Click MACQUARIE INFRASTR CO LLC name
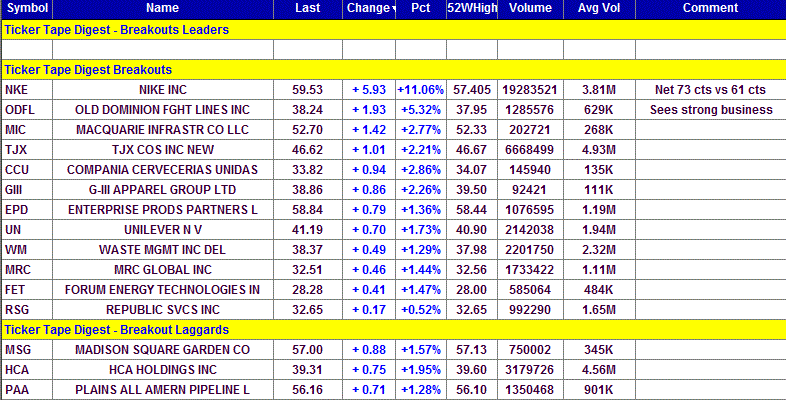 pos(162,130)
